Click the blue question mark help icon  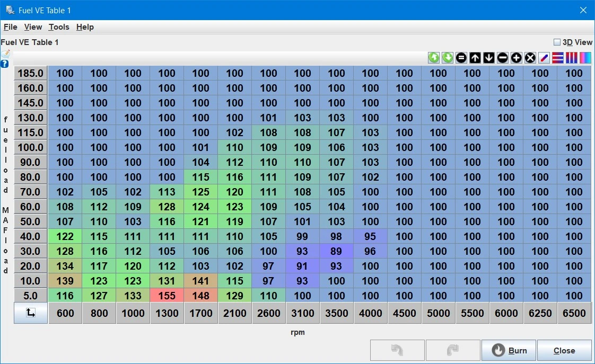pos(5,64)
